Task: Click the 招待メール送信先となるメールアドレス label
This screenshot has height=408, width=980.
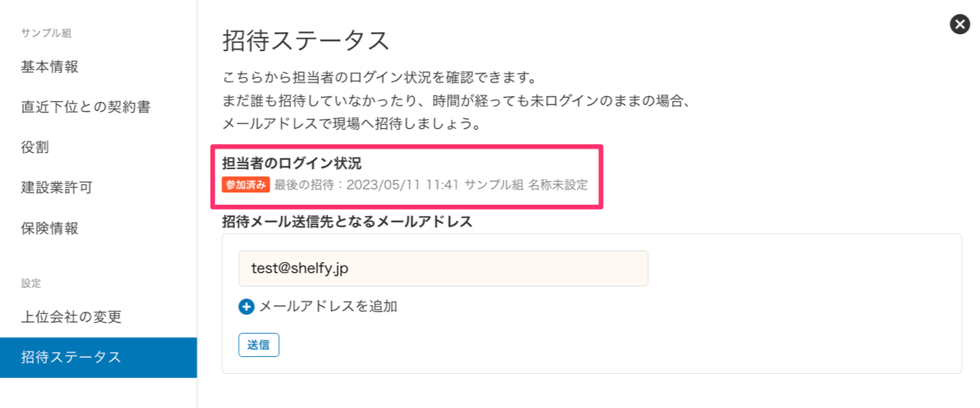Action: coord(347,222)
